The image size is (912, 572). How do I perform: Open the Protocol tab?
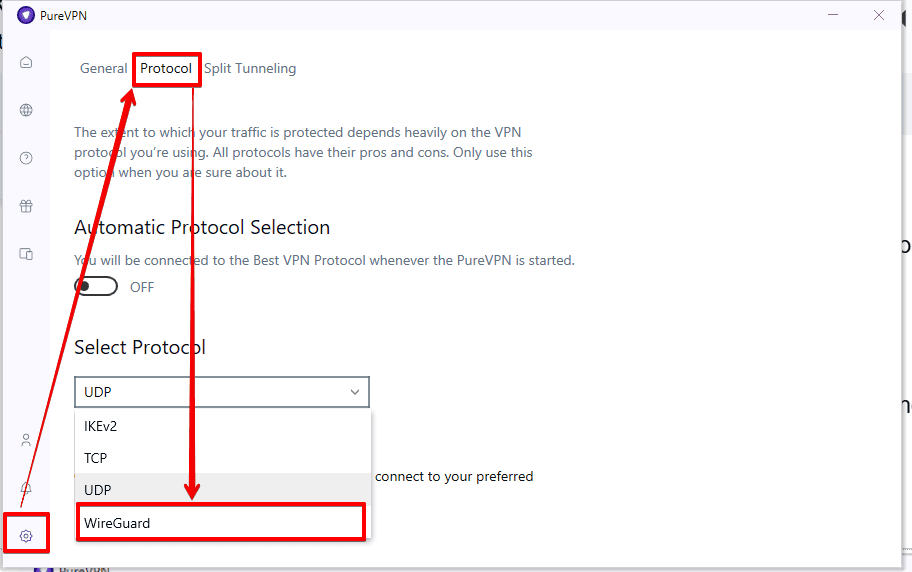click(x=166, y=69)
